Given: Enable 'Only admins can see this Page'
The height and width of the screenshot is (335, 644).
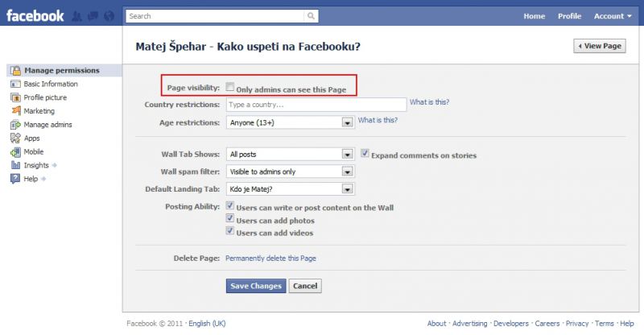Looking at the screenshot, I should (230, 87).
